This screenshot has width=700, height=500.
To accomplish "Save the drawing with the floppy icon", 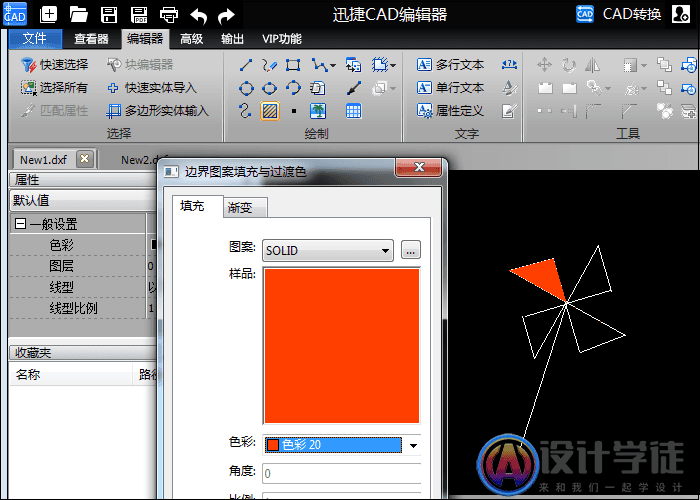I will click(x=108, y=14).
